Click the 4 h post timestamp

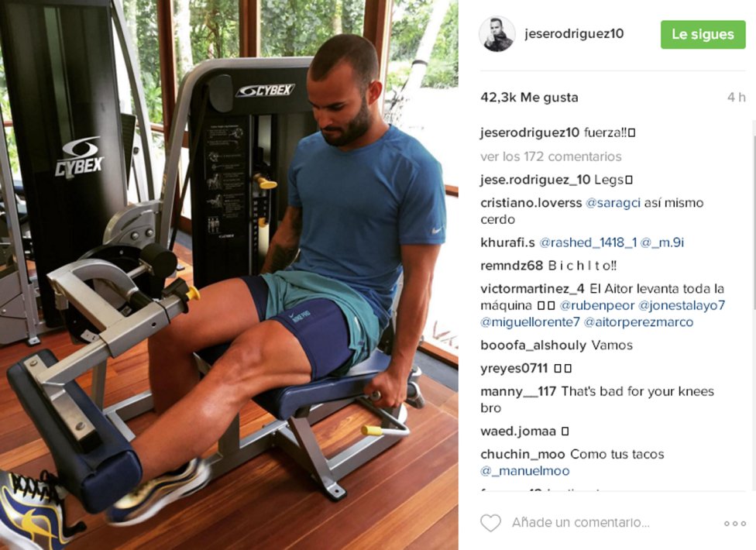(736, 98)
